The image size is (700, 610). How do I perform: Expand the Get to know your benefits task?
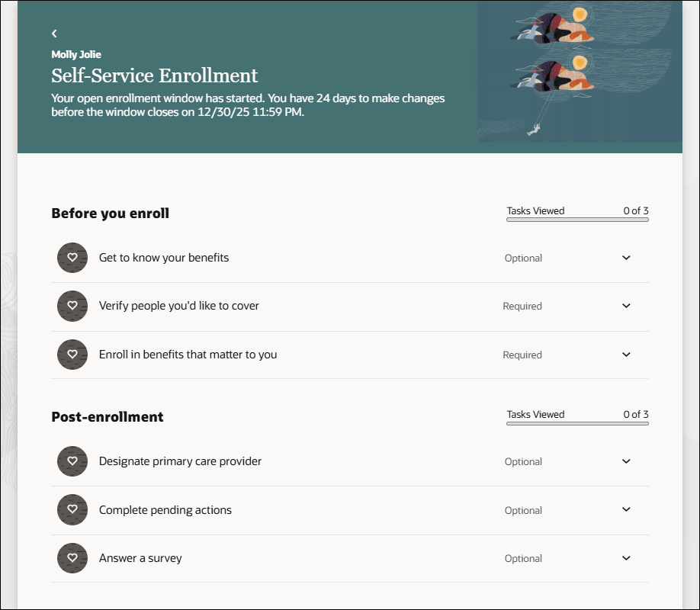point(625,258)
